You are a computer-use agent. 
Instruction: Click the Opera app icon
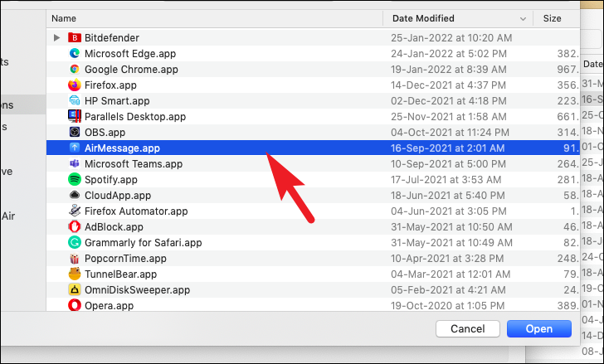click(x=75, y=305)
